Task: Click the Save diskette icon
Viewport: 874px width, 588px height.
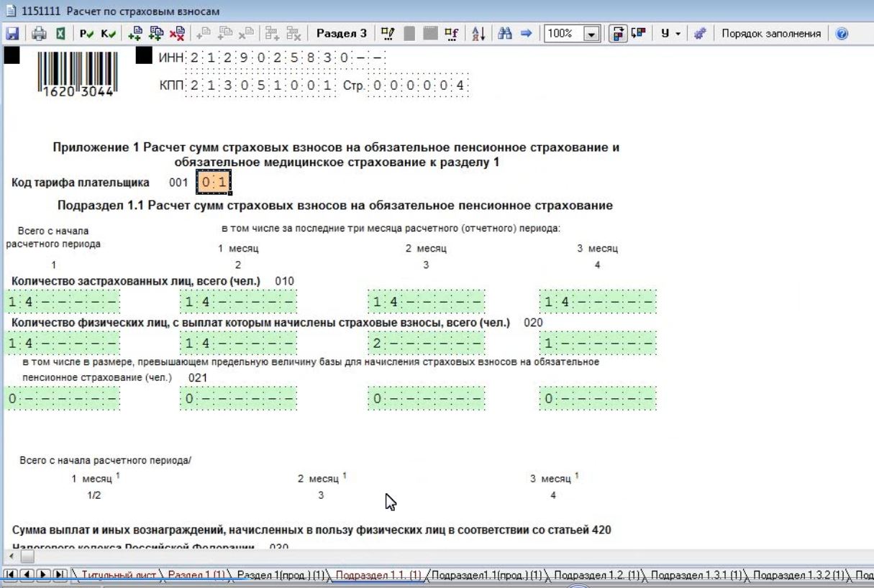Action: pyautogui.click(x=12, y=34)
